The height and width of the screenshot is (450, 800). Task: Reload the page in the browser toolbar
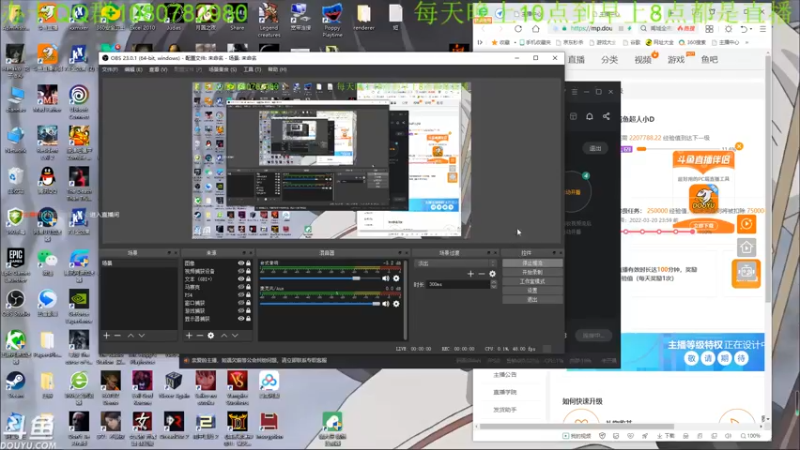point(518,29)
